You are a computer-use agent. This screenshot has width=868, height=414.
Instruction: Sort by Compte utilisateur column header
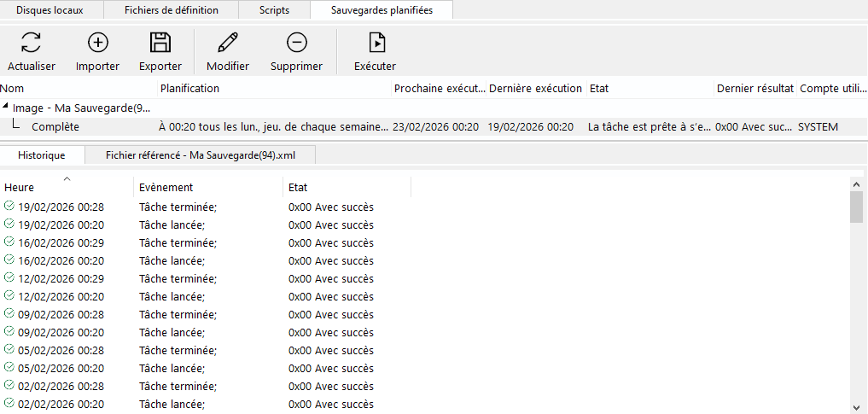[832, 89]
